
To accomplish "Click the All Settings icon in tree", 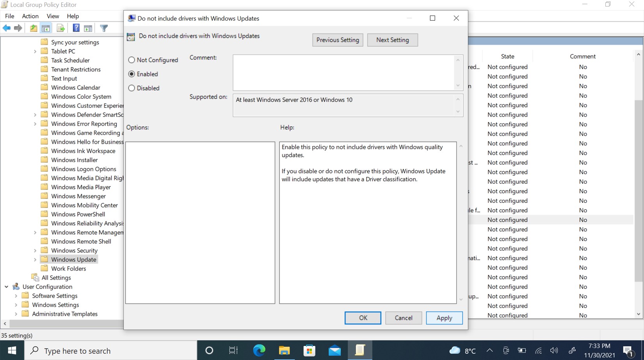I will click(35, 277).
